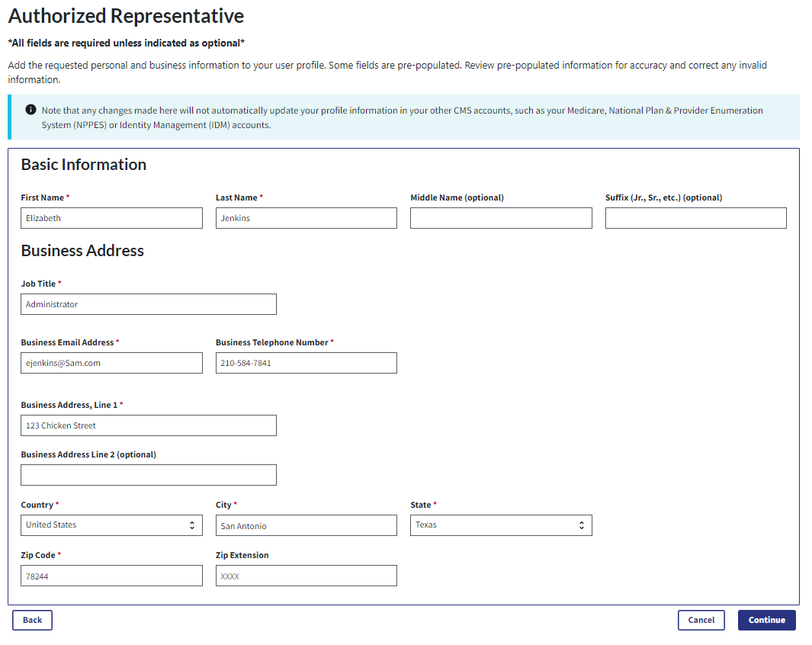Select the Last Name text field
The width and height of the screenshot is (812, 645).
click(x=306, y=218)
